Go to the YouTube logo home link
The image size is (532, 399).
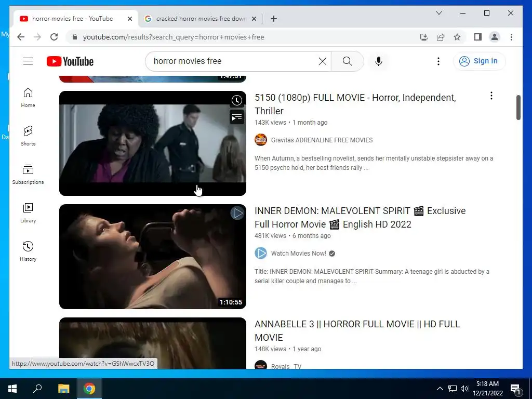coord(70,61)
